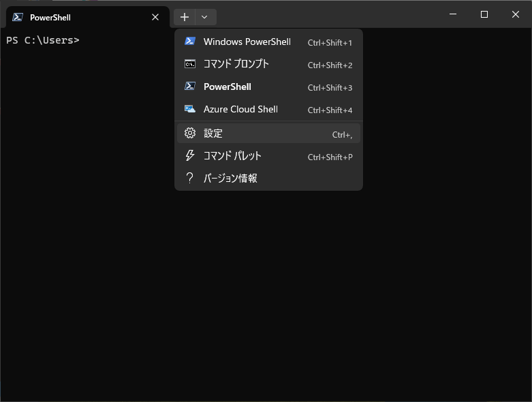
Task: Click the question mark version info icon
Action: point(190,178)
